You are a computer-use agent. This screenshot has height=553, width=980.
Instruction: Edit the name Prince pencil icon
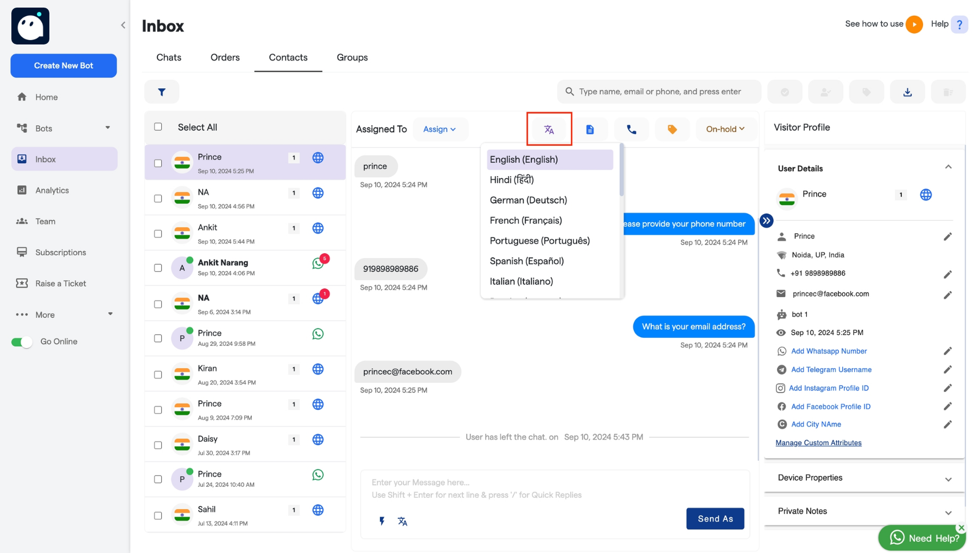[947, 236]
